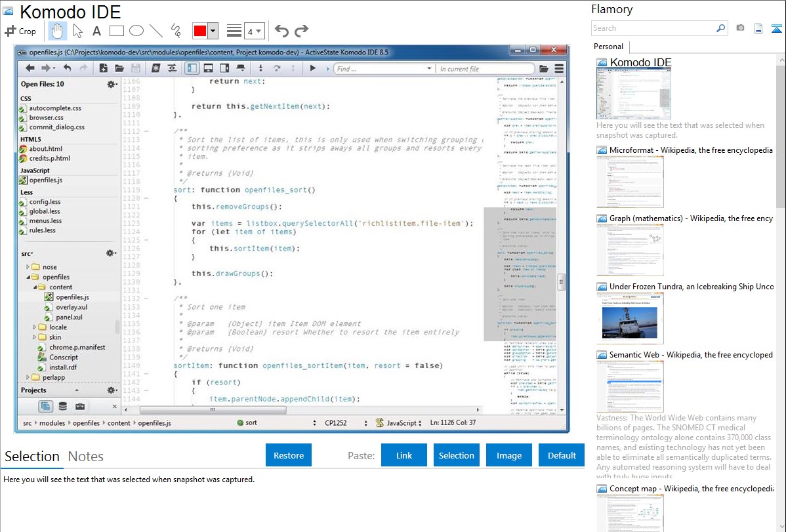The image size is (786, 532).
Task: Open the JavaScript language selector
Action: 399,422
